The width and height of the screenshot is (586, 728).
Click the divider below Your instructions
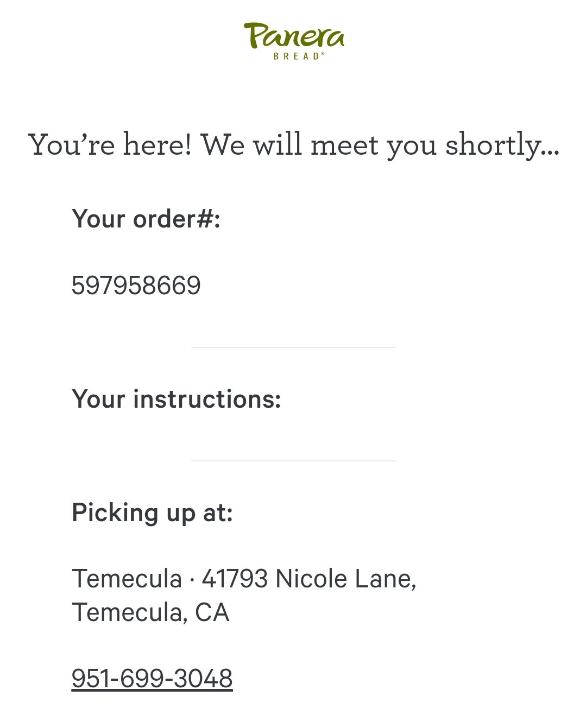coord(293,461)
